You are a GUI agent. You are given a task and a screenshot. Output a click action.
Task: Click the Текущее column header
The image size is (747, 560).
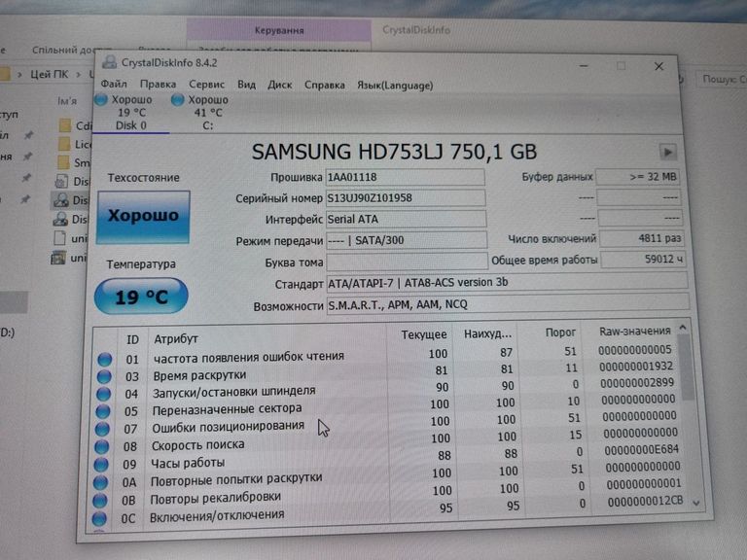pyautogui.click(x=420, y=334)
